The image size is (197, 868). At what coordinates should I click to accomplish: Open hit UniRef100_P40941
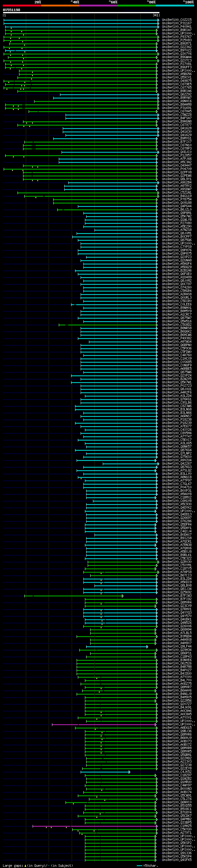(x=177, y=26)
